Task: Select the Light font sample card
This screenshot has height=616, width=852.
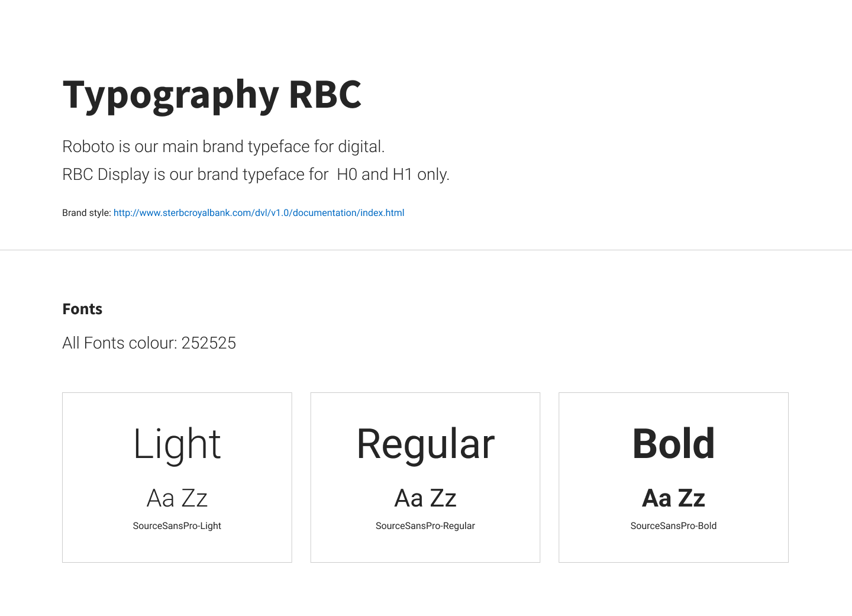Action: (x=177, y=478)
